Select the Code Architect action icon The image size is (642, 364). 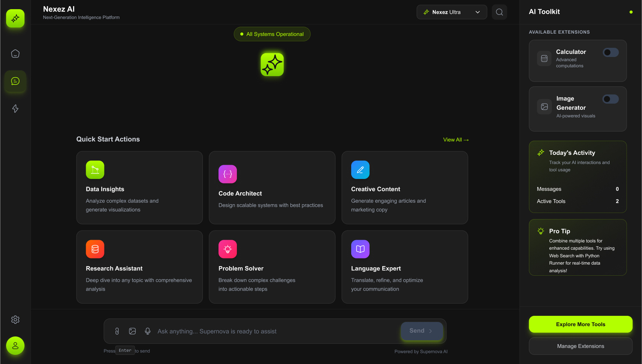pyautogui.click(x=228, y=174)
